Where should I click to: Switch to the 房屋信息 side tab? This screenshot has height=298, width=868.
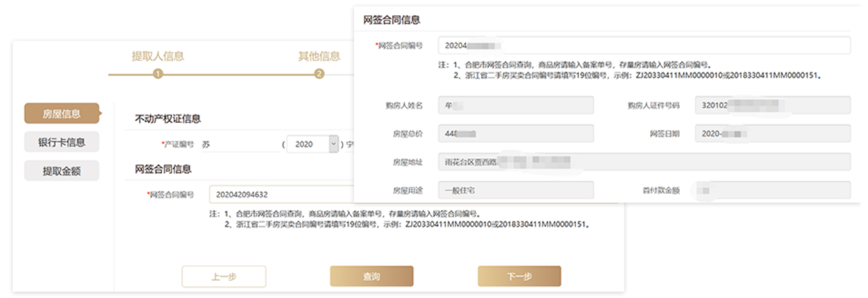[61, 113]
